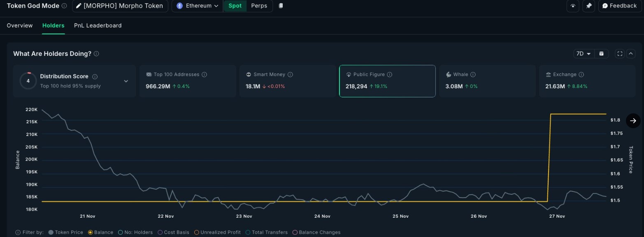Click the eye watch icon in header
The height and width of the screenshot is (237, 644).
pyautogui.click(x=573, y=6)
